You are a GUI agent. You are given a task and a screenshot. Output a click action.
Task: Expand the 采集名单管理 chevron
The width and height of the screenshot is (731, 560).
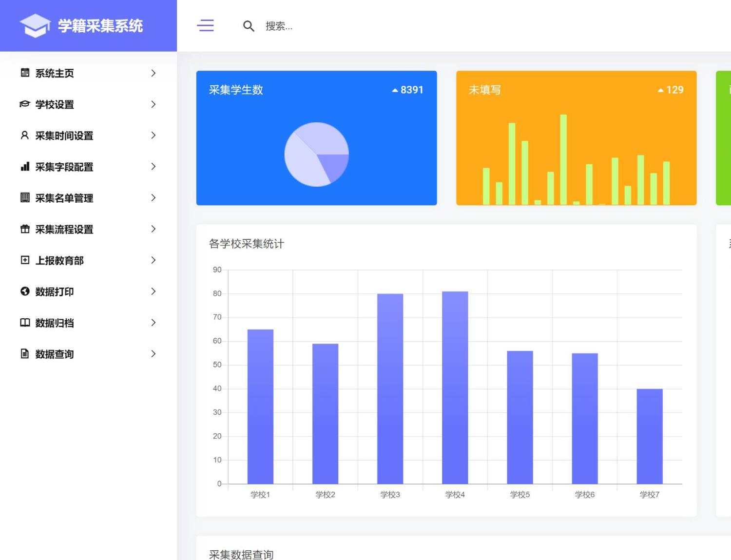click(154, 198)
